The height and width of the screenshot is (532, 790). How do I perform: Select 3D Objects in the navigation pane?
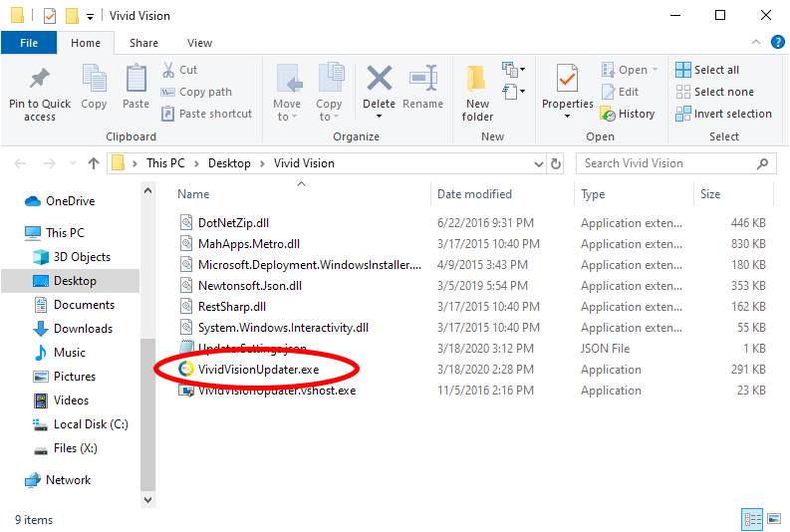72,257
